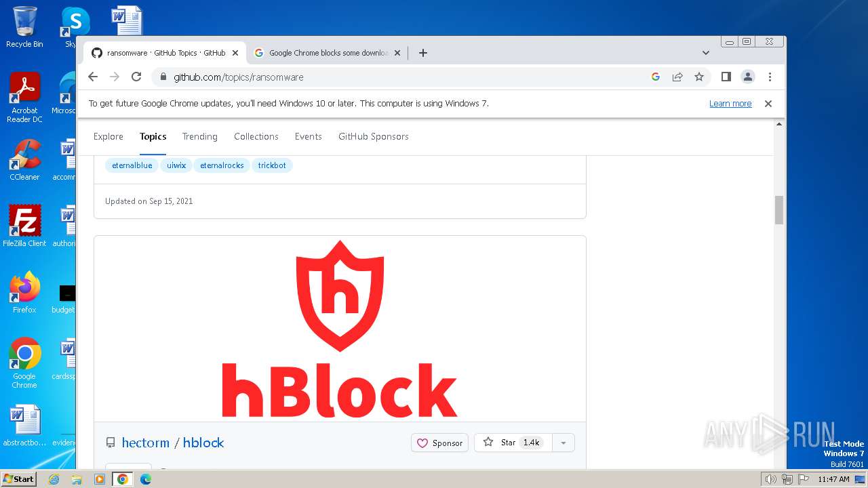Open Google icon in the address bar
Viewport: 868px width, 488px height.
pos(656,77)
